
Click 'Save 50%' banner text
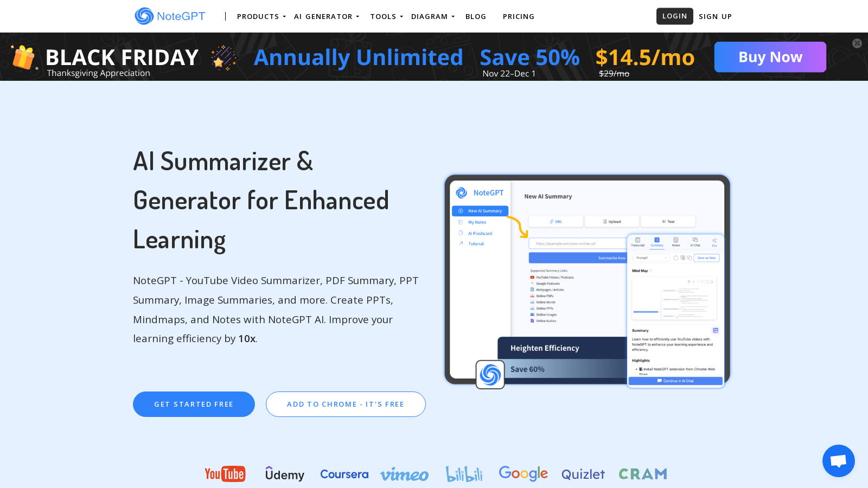530,57
